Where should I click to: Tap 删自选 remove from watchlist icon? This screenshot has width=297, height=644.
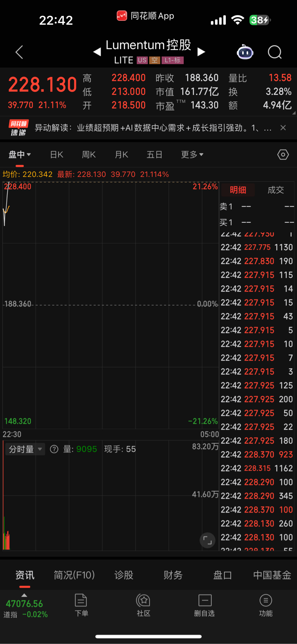tap(205, 605)
